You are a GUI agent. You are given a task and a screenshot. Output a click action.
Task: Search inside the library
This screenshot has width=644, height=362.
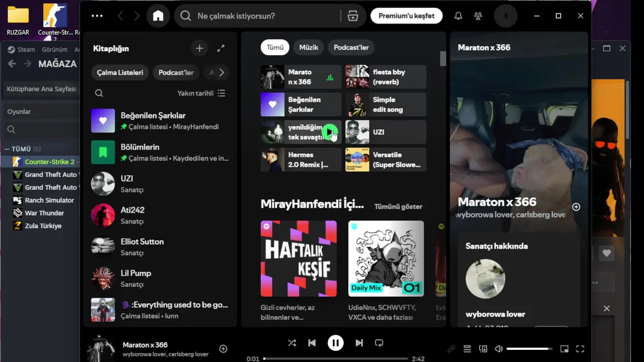pos(99,93)
